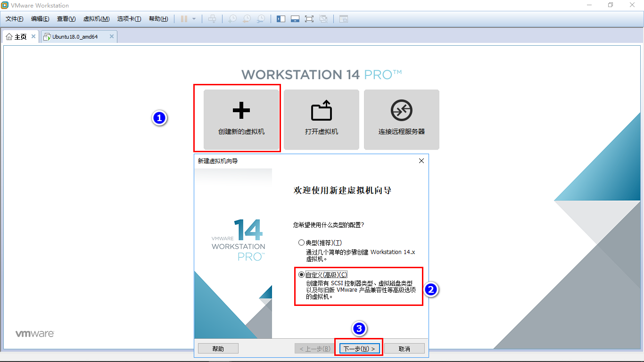Open the 选项卡 menu
This screenshot has height=362, width=644.
pyautogui.click(x=129, y=19)
